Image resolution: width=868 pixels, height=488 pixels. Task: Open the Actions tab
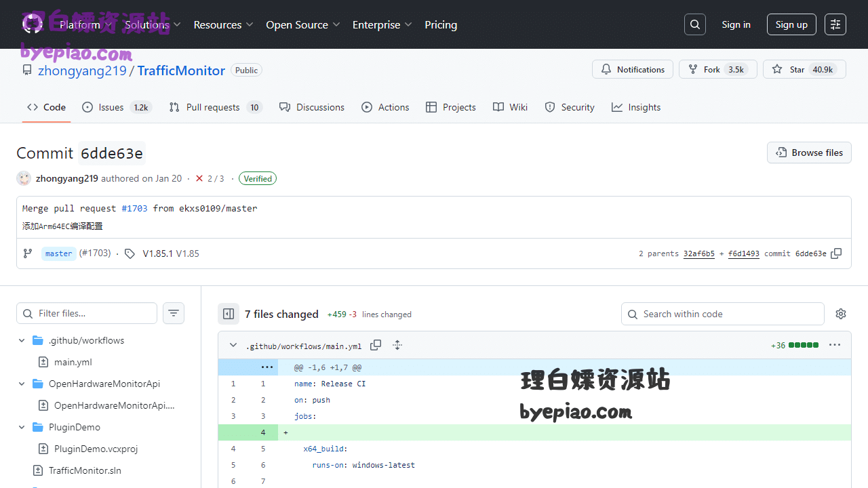tap(385, 107)
